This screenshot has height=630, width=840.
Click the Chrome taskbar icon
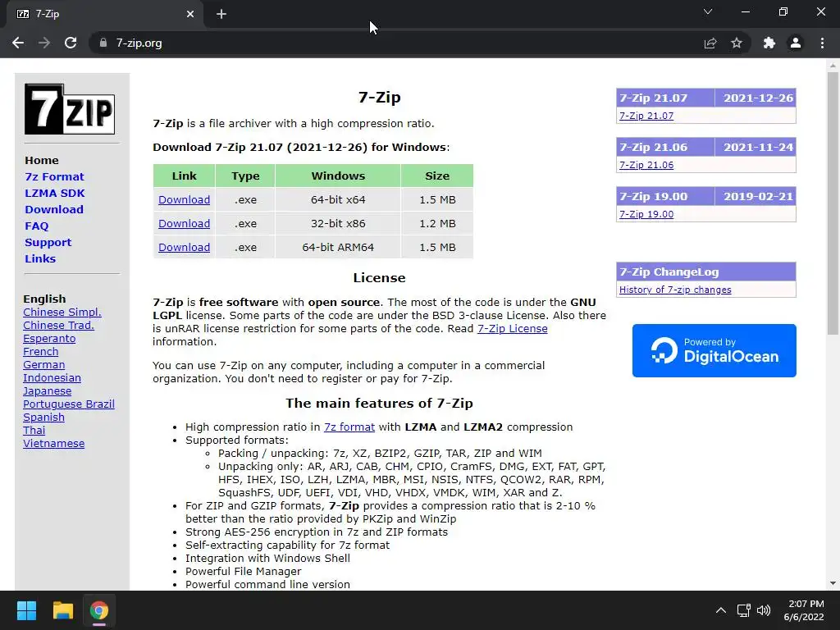coord(98,610)
